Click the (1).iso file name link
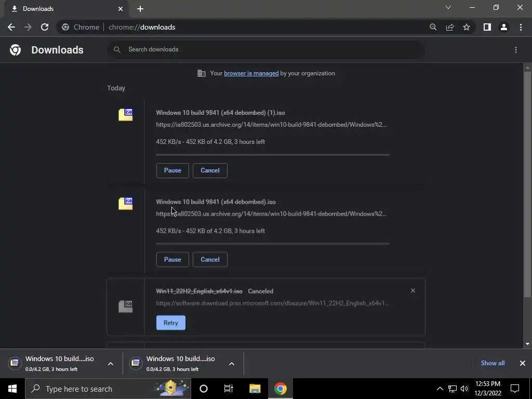The image size is (532, 399). (x=220, y=113)
